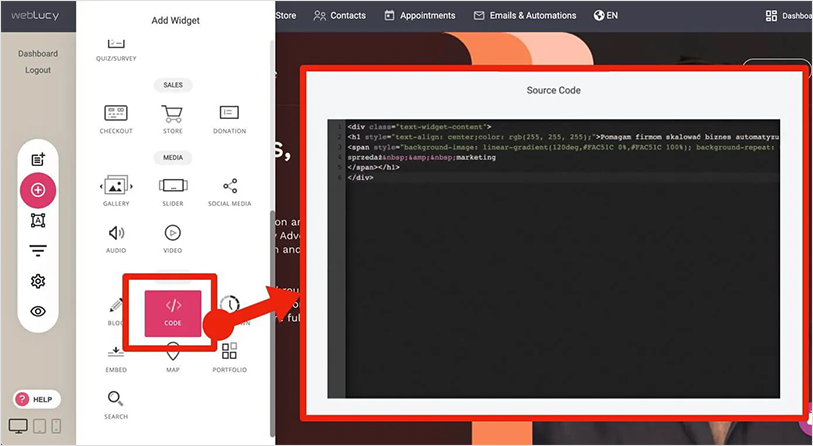Screen dimensions: 813x446
Task: Open the filter lines icon
Action: click(x=38, y=250)
